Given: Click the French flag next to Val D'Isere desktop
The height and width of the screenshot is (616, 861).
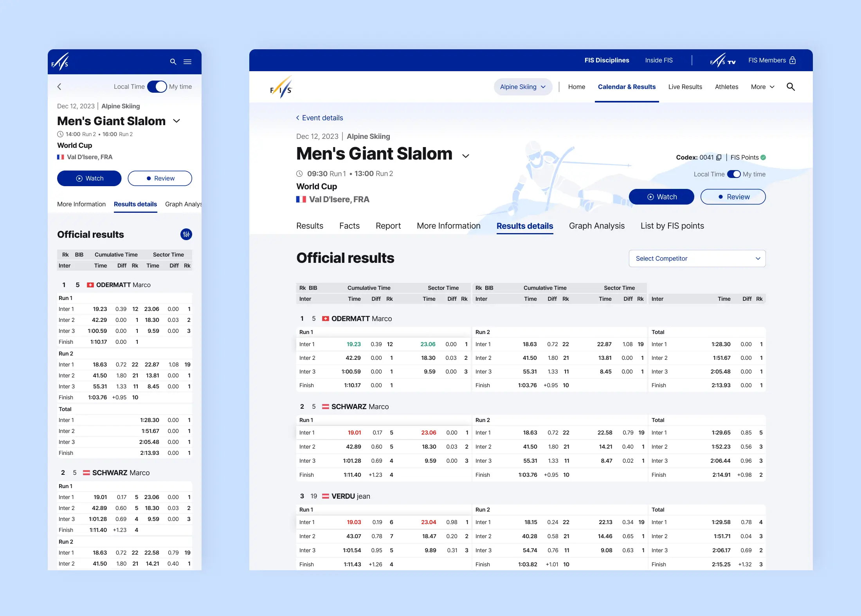Looking at the screenshot, I should pos(301,199).
